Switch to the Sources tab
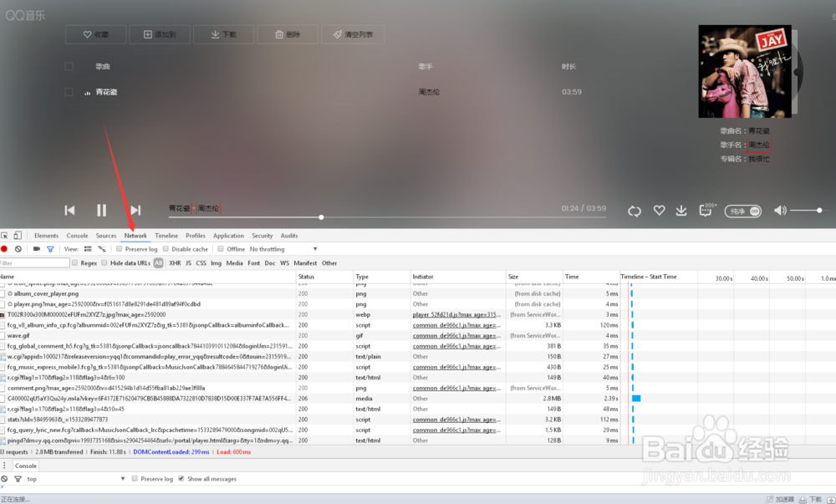This screenshot has width=836, height=504. (106, 236)
